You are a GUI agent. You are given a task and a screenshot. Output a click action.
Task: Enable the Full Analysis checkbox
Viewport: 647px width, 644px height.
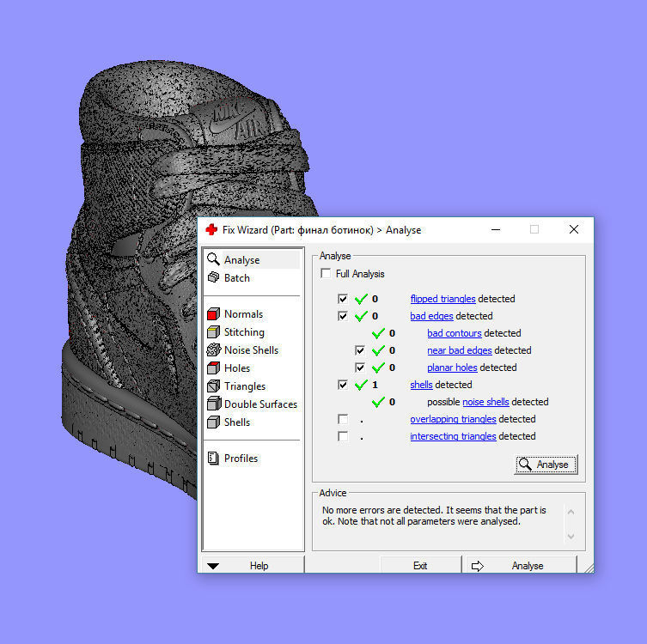click(x=326, y=273)
